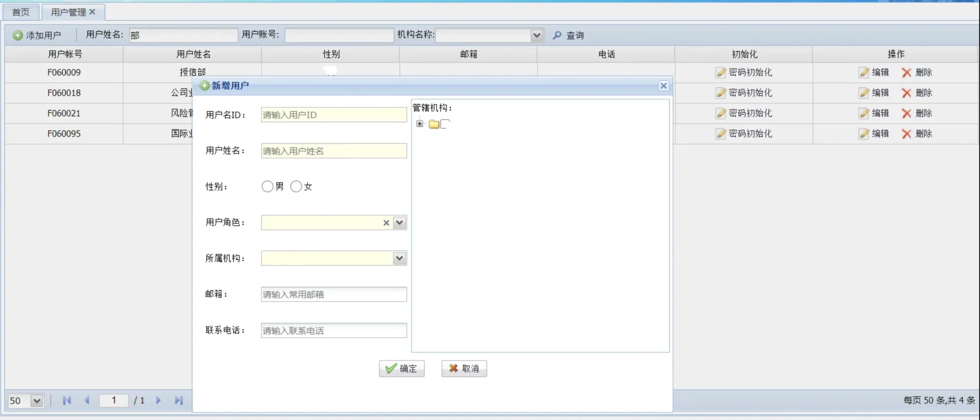980x420 pixels.
Task: Close the user management tab
Action: point(92,12)
